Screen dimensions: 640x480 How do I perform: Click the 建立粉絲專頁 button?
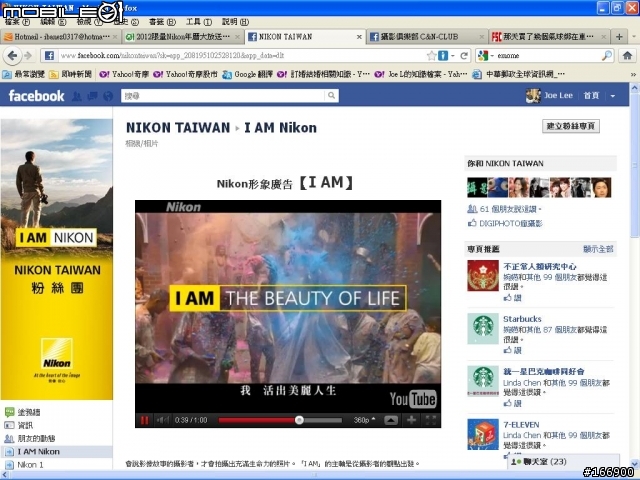(x=571, y=126)
